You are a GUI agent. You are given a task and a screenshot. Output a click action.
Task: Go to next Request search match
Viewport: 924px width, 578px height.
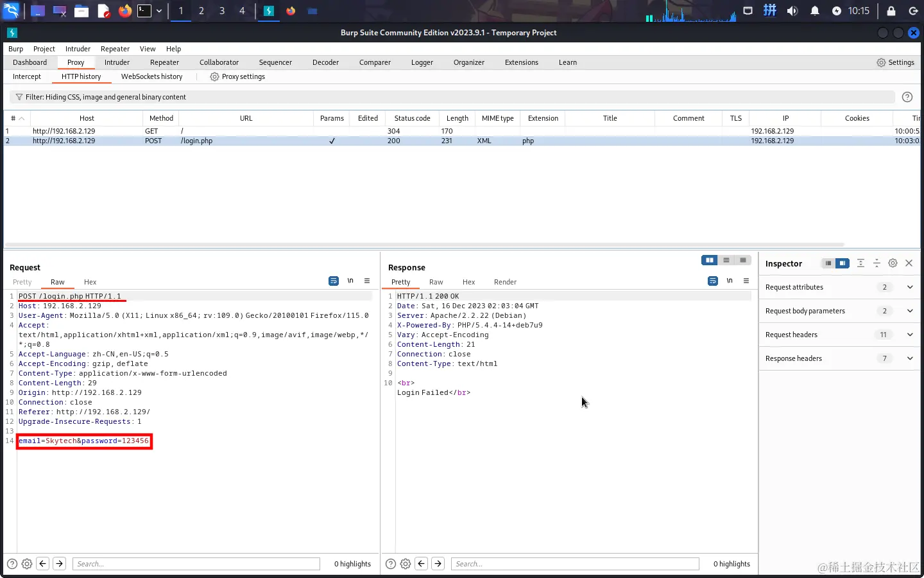point(60,564)
